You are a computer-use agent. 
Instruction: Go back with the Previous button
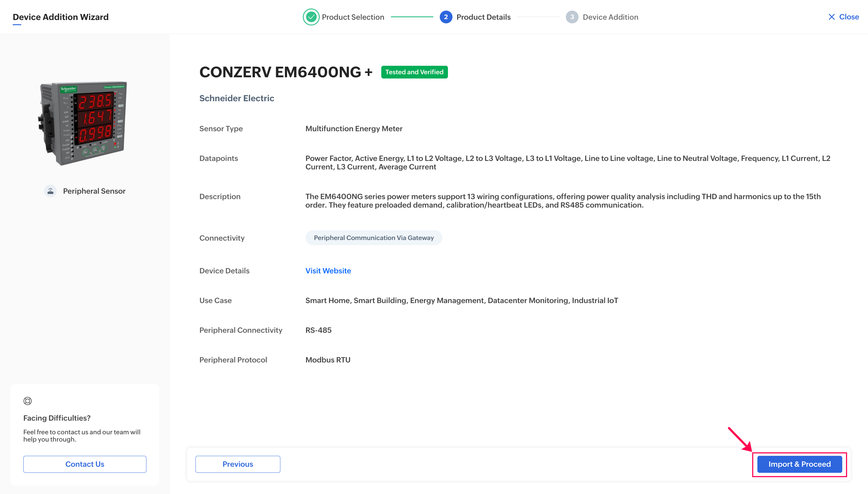(237, 464)
